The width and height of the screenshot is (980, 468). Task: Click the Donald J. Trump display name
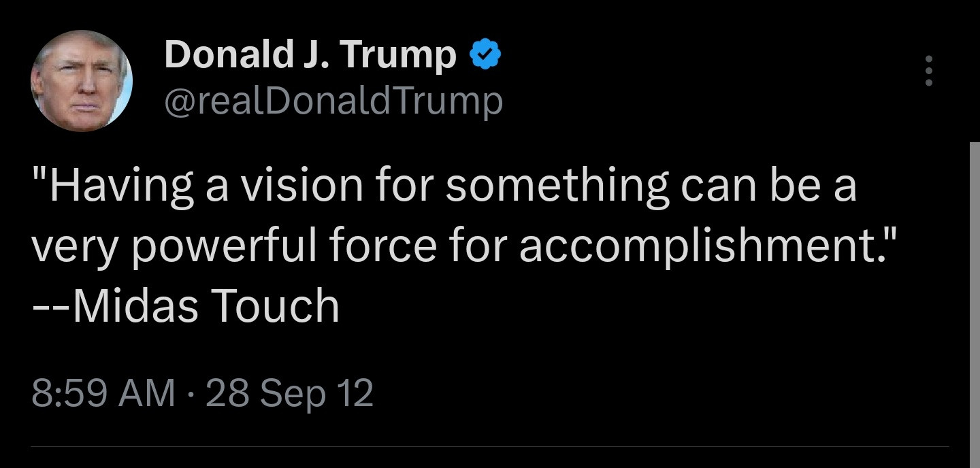(x=310, y=56)
